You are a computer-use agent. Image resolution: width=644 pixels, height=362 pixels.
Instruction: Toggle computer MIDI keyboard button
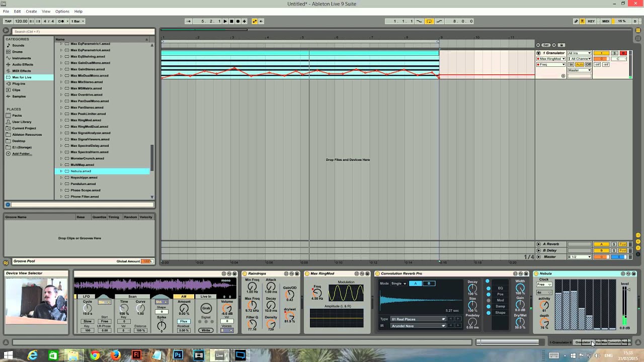coord(583,21)
